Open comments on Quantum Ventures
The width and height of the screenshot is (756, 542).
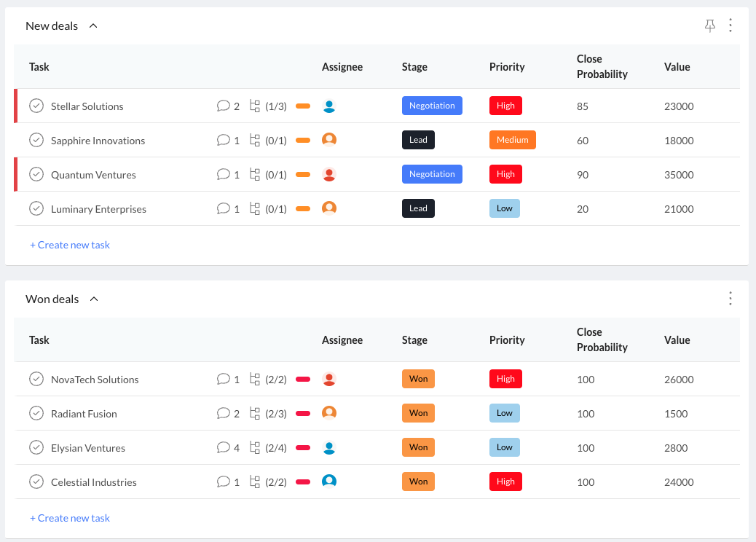point(224,174)
